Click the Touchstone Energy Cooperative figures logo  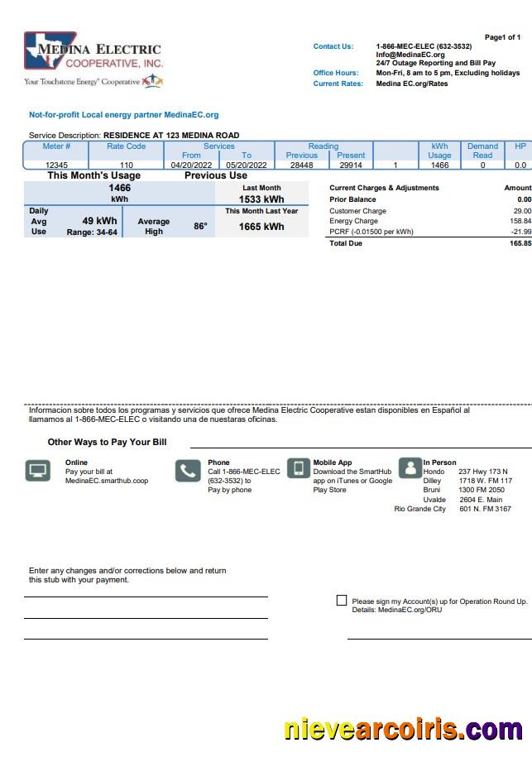tap(153, 81)
